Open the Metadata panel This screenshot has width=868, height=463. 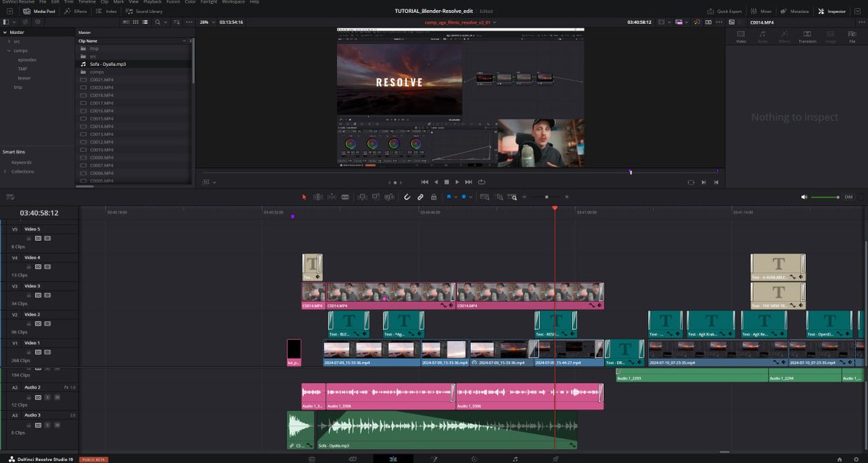(x=795, y=12)
